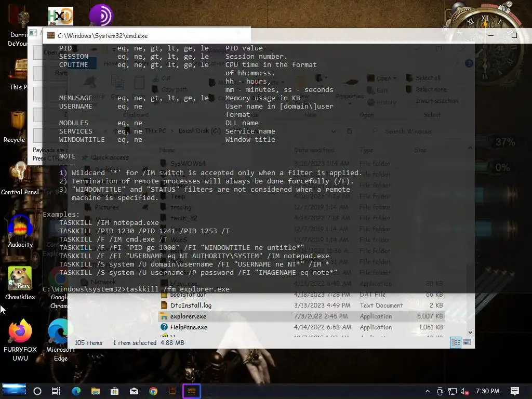Image resolution: width=532 pixels, height=399 pixels.
Task: Click the 7:30 PM taskbar clock
Action: (487, 391)
